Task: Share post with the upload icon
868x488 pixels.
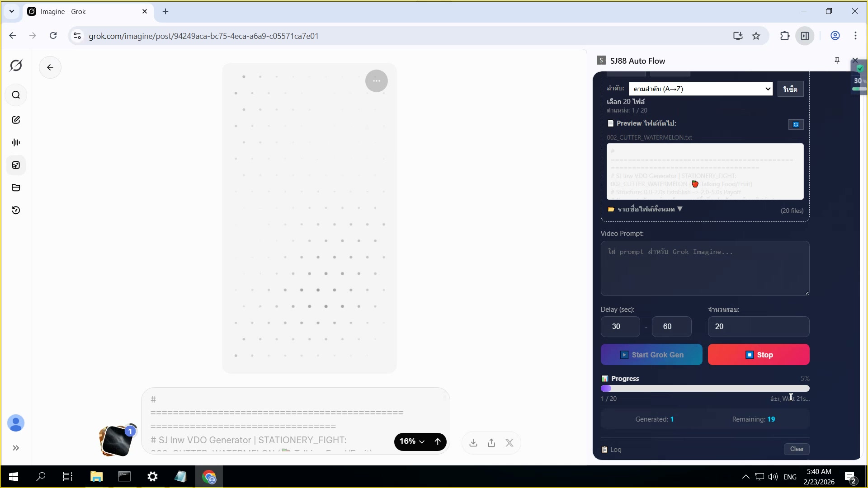Action: (491, 443)
